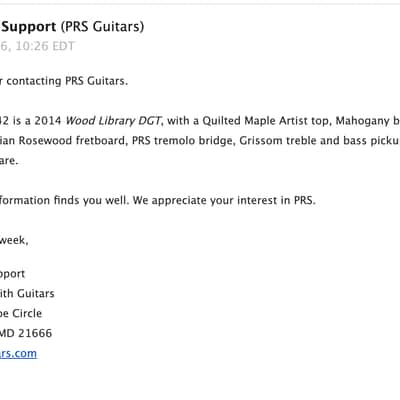Click the year 2014 in the message
400x400 pixels.
[x=48, y=121]
